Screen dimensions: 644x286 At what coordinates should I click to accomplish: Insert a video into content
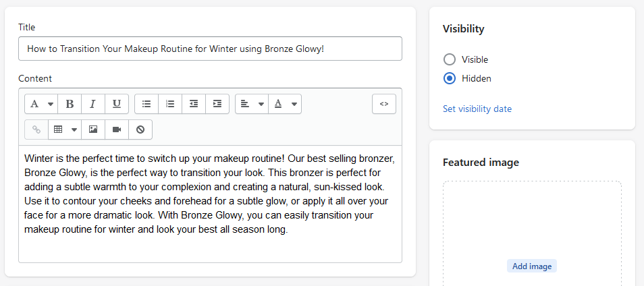coord(117,130)
